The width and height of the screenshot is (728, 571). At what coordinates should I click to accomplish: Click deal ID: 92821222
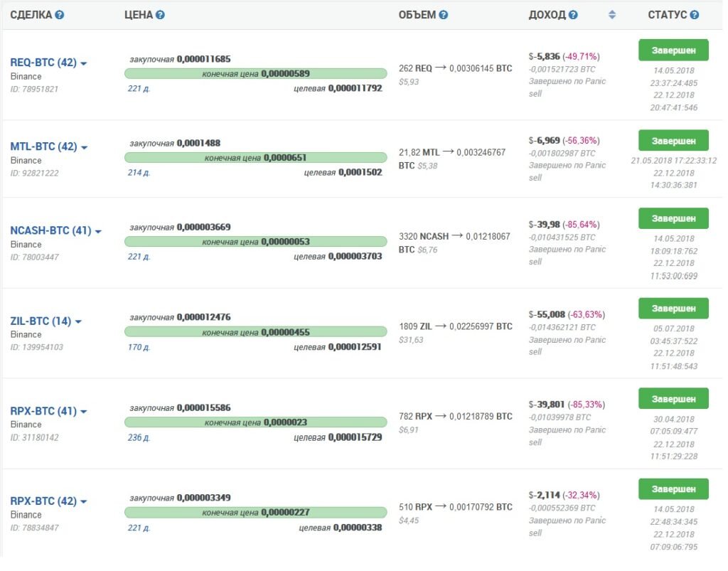pos(34,174)
